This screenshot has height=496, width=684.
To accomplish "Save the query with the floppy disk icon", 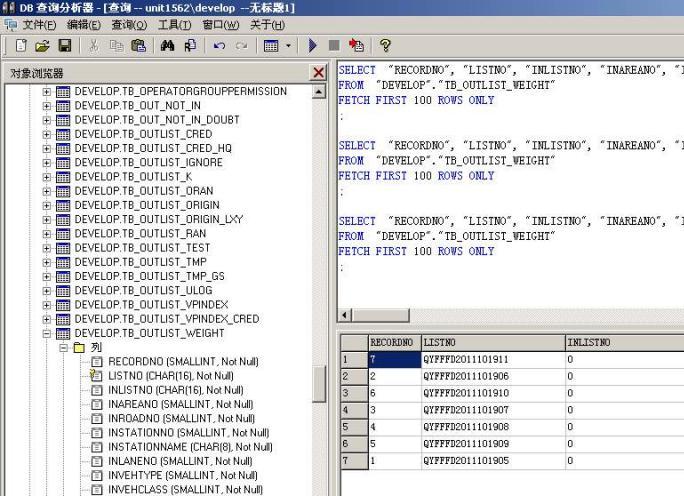I will (64, 46).
